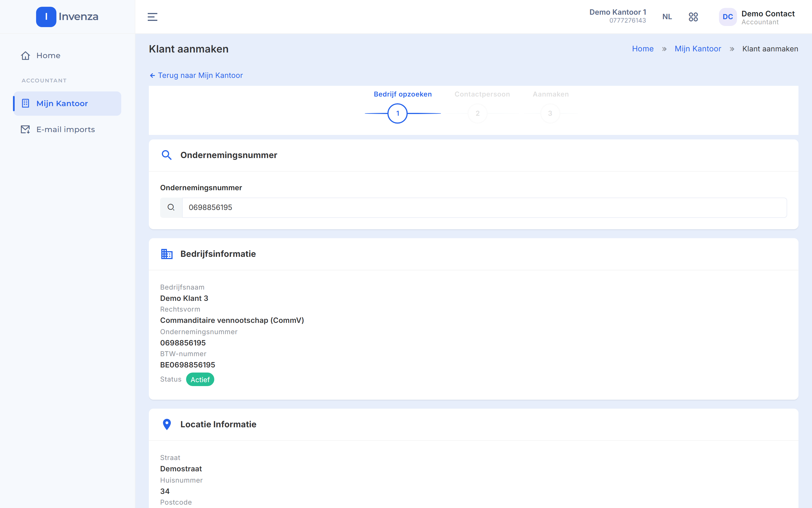Screen dimensions: 812x508
Task: Click the Home breadcrumb link
Action: pyautogui.click(x=643, y=49)
